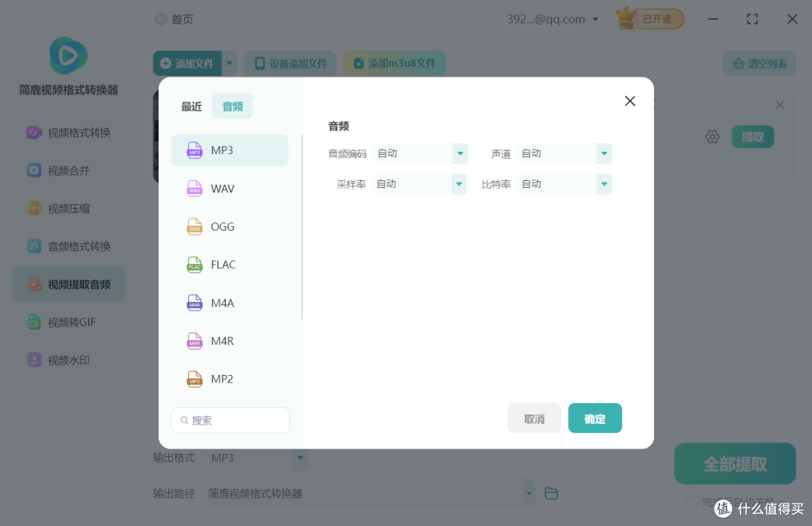This screenshot has height=526, width=812.
Task: Open 视频水印 sidebar icon
Action: (x=34, y=360)
